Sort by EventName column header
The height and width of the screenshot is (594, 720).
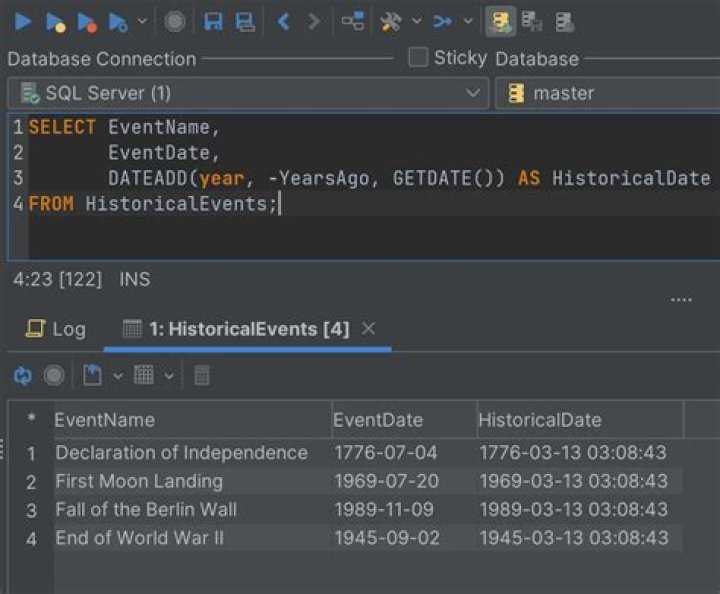point(192,420)
